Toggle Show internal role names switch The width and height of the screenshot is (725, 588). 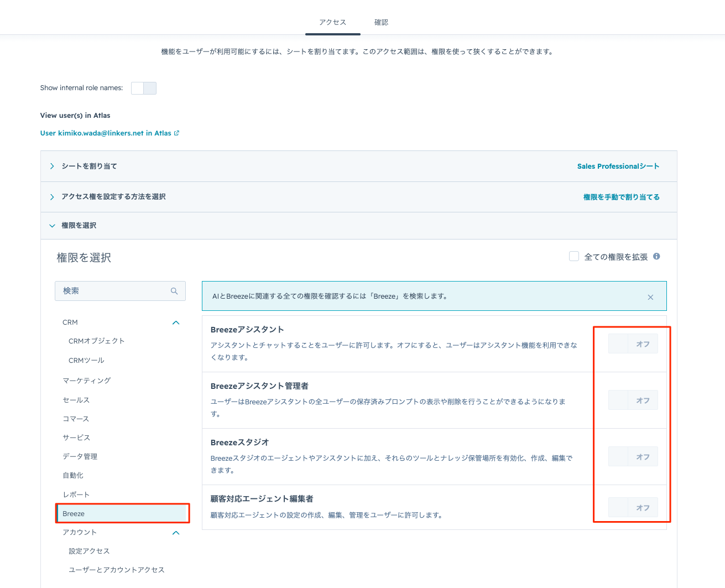coord(144,88)
